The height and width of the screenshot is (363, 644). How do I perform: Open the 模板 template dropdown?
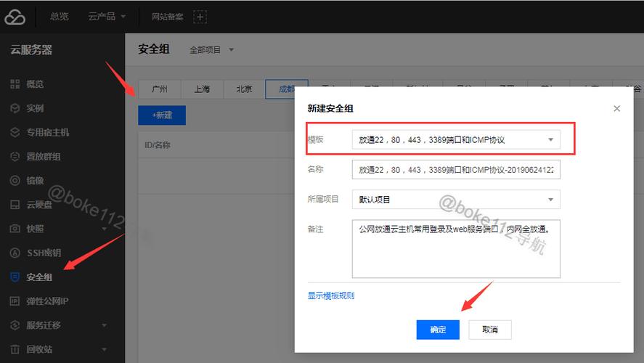(456, 140)
